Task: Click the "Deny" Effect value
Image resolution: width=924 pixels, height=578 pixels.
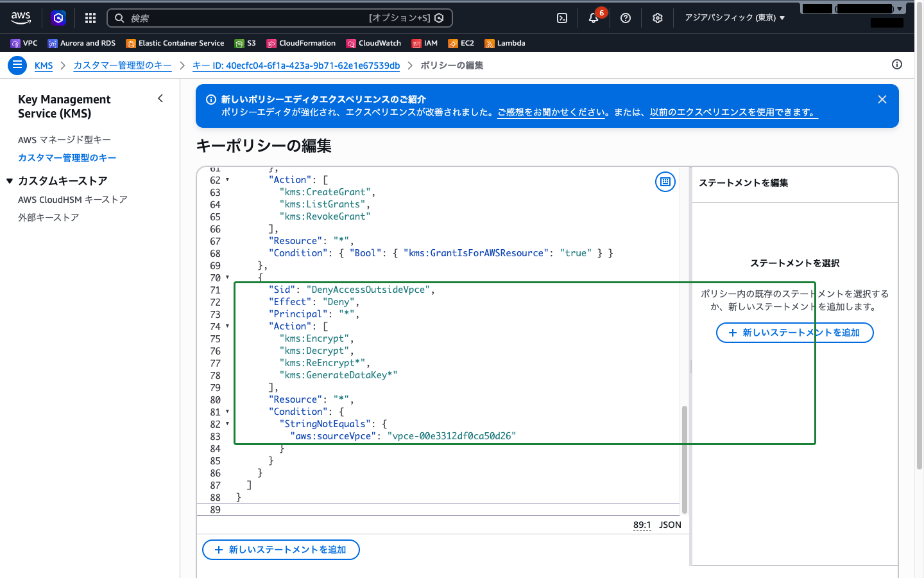Action: coord(338,302)
